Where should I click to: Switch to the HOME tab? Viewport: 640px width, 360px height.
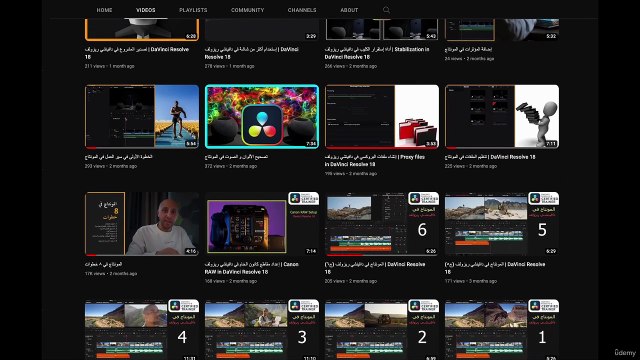tap(104, 10)
